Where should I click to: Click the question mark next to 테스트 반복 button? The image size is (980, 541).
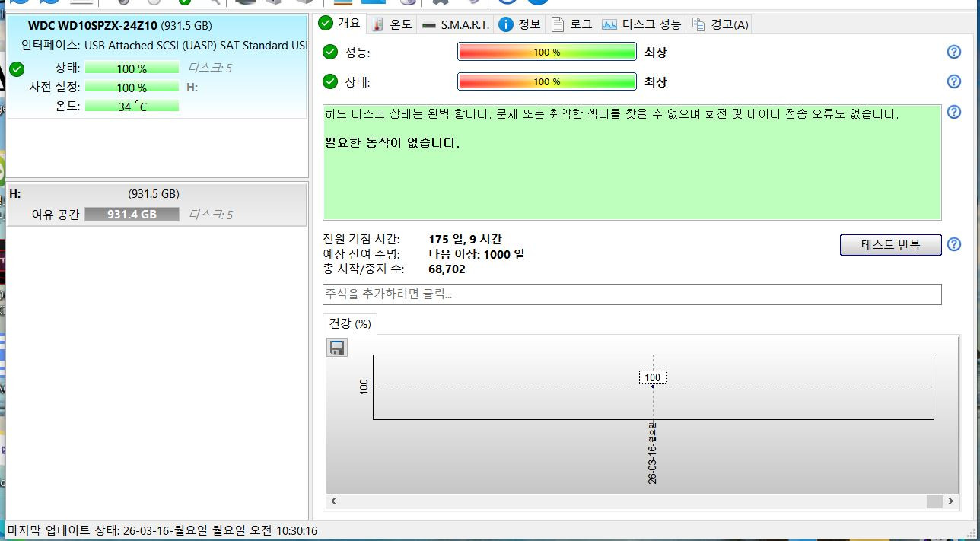coord(953,244)
